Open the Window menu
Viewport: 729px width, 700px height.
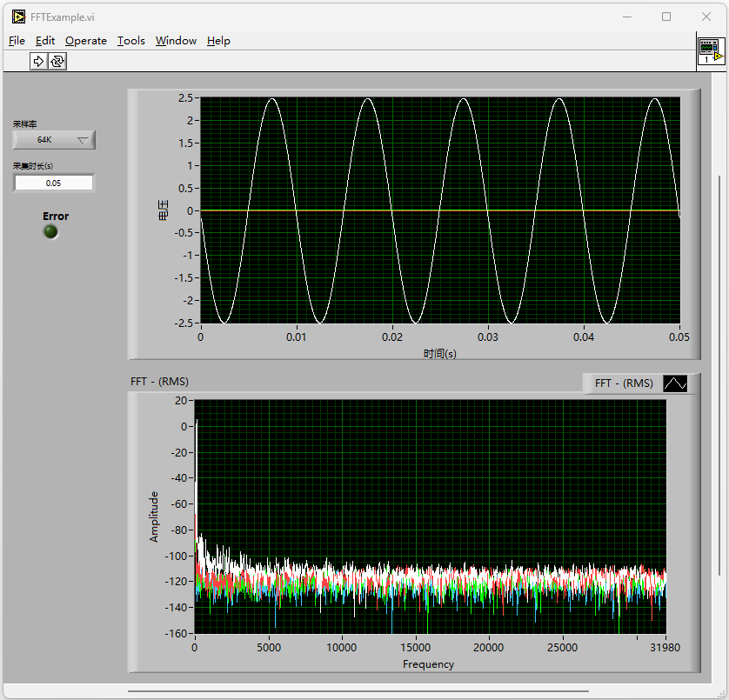coord(176,41)
